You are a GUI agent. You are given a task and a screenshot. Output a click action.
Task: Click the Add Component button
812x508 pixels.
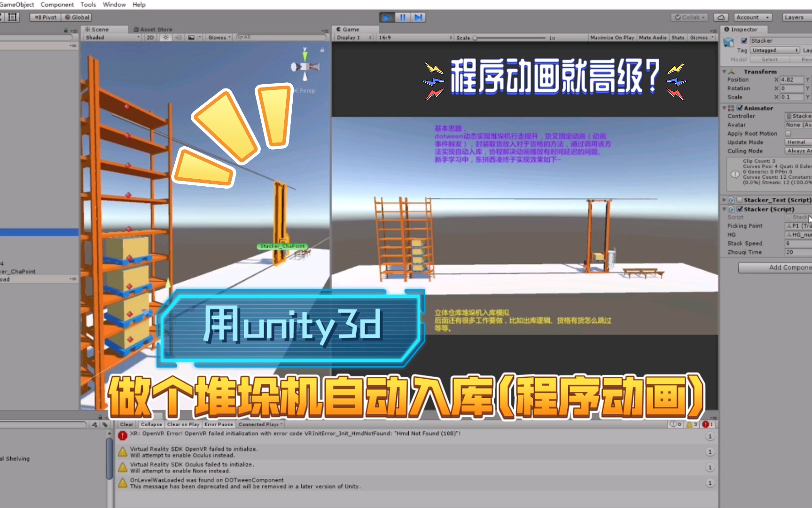coord(775,267)
